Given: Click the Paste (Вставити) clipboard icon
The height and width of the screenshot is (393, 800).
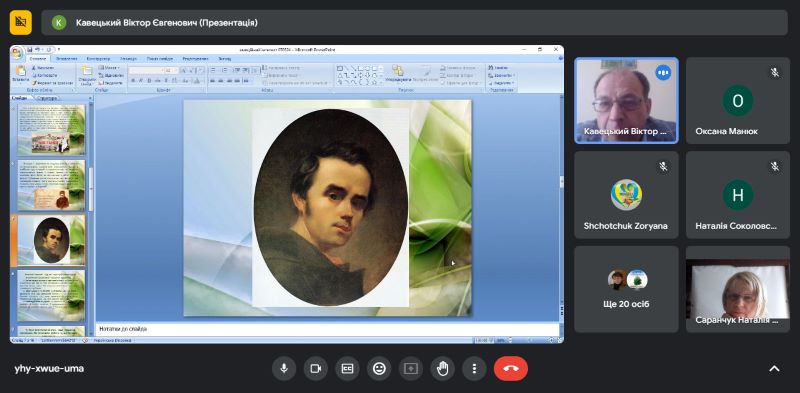Looking at the screenshot, I should [21, 70].
